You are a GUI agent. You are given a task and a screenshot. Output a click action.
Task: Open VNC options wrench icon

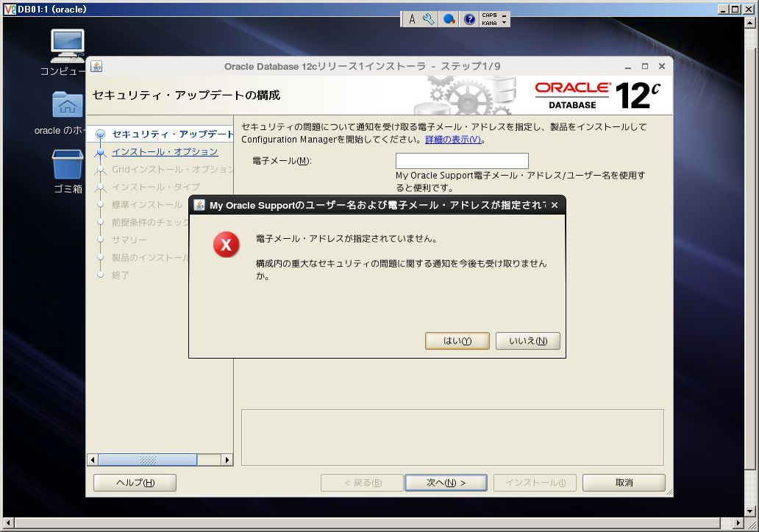pyautogui.click(x=429, y=19)
